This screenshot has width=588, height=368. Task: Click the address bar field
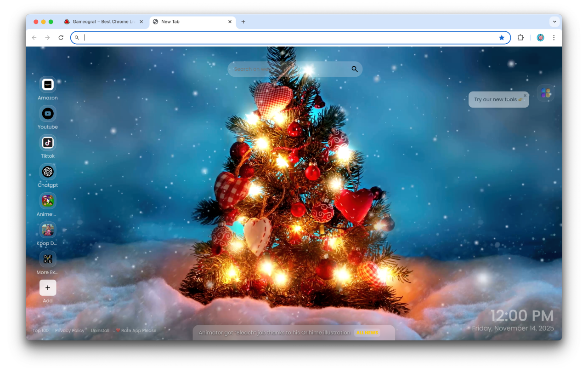click(x=290, y=38)
